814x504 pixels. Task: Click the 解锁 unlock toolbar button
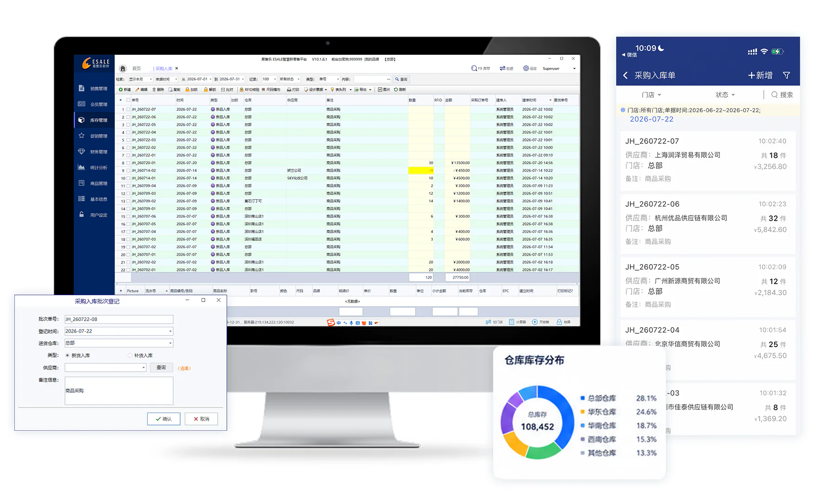(210, 90)
